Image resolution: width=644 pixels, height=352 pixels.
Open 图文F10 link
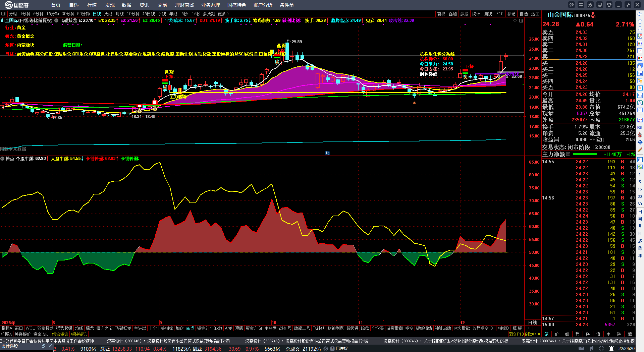coord(516,334)
